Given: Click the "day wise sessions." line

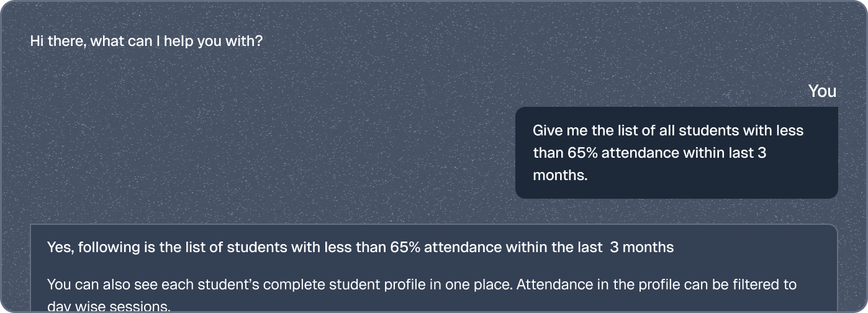Looking at the screenshot, I should (108, 306).
